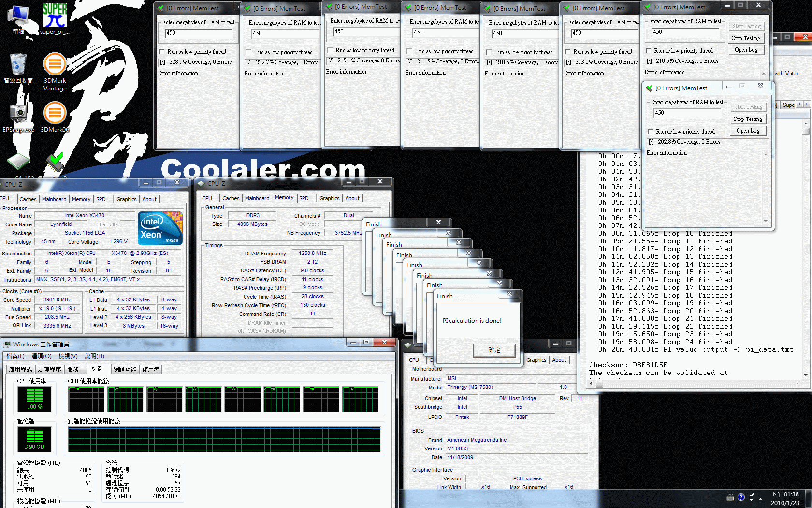812x508 pixels.
Task: Tick low priority checkbox in 202.8% MemTest window
Action: pos(651,132)
